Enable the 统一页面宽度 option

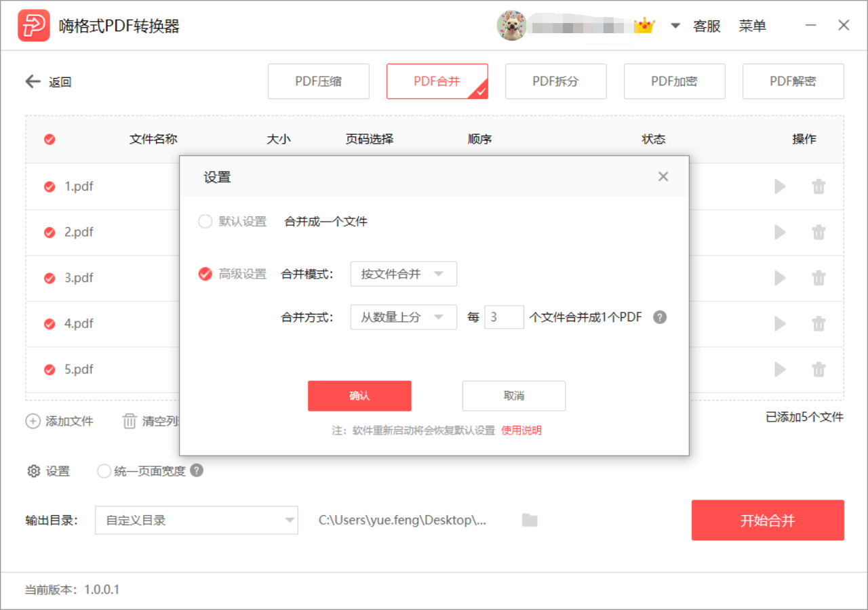(104, 471)
